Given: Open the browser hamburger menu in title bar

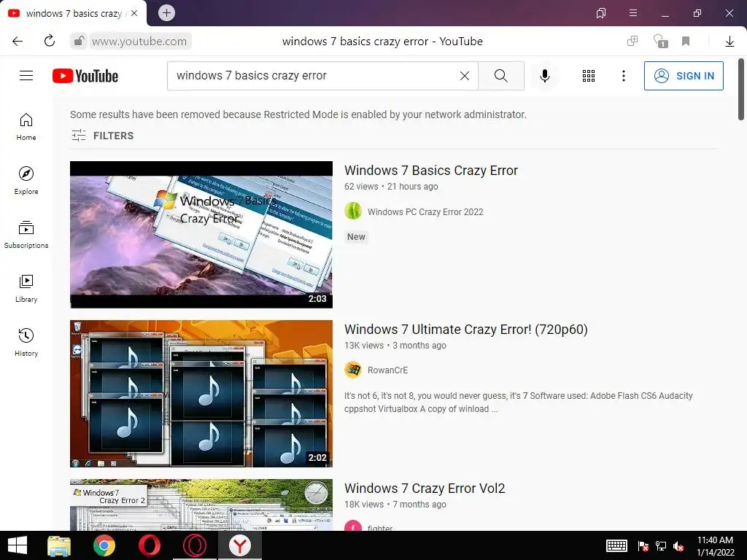Looking at the screenshot, I should 633,13.
